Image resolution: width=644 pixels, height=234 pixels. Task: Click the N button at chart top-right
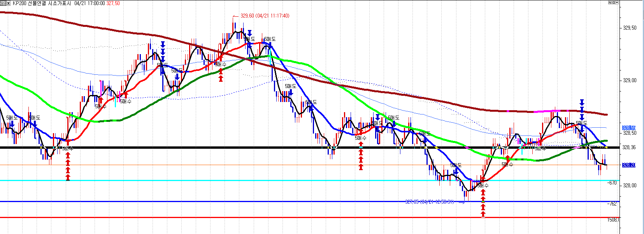(610, 2)
